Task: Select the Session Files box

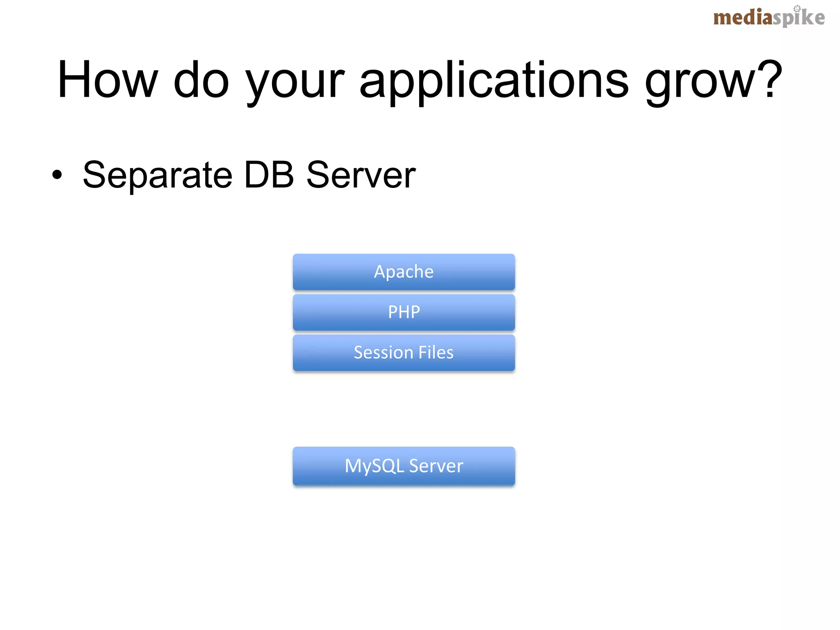Action: (x=404, y=353)
